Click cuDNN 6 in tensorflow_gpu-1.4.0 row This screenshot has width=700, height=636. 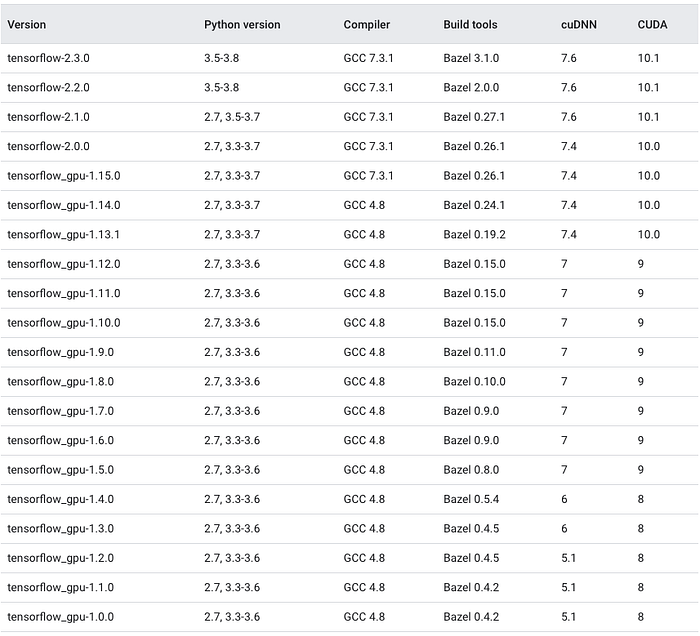[564, 499]
